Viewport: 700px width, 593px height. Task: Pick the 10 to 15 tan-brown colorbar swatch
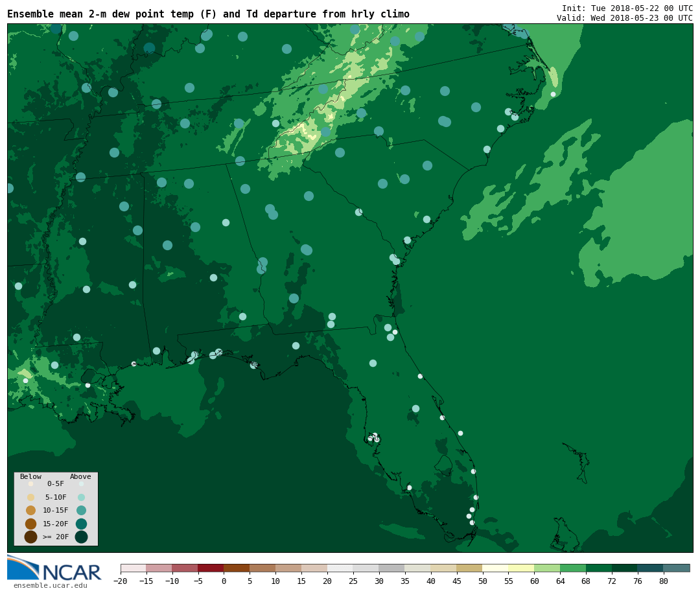[288, 568]
